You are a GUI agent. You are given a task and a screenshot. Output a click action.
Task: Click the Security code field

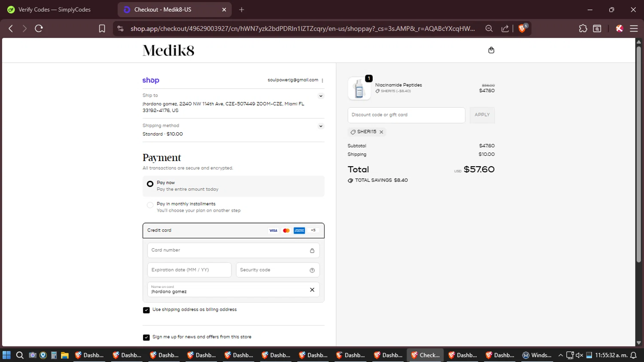[278, 270]
